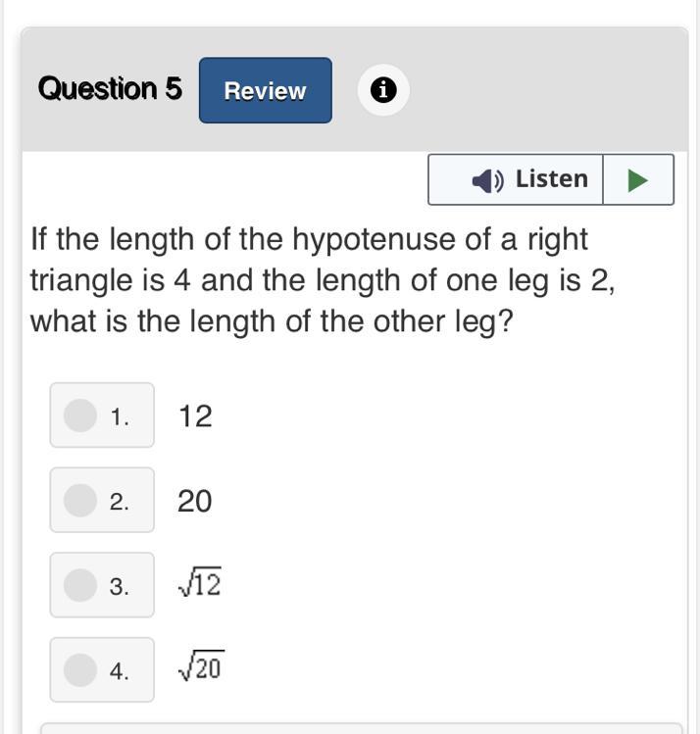Pick the square root of 12 answer

point(200,582)
